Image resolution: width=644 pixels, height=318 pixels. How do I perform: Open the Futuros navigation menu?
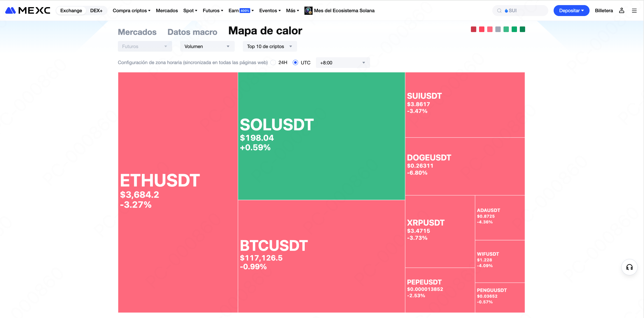(x=213, y=10)
